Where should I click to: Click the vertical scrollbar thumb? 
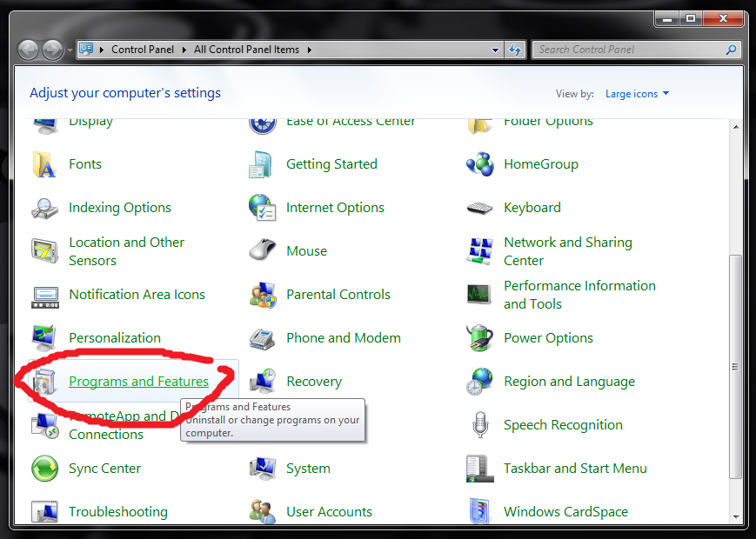tap(735, 366)
